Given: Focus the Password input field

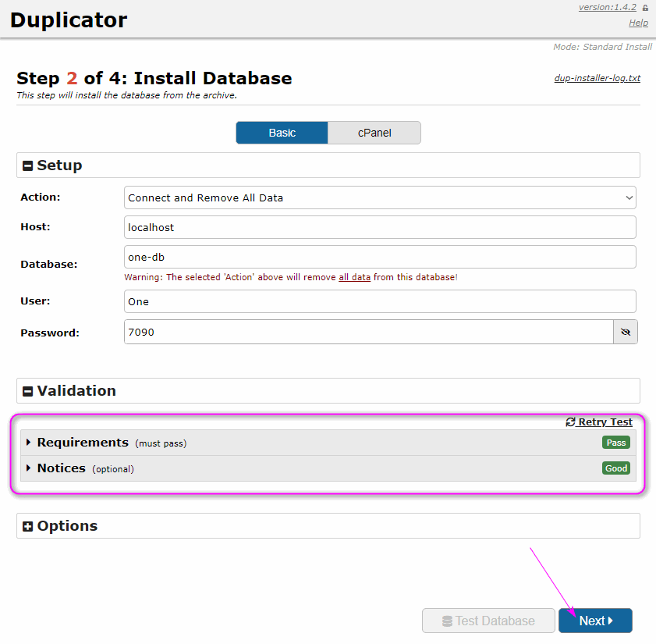Looking at the screenshot, I should (x=369, y=332).
